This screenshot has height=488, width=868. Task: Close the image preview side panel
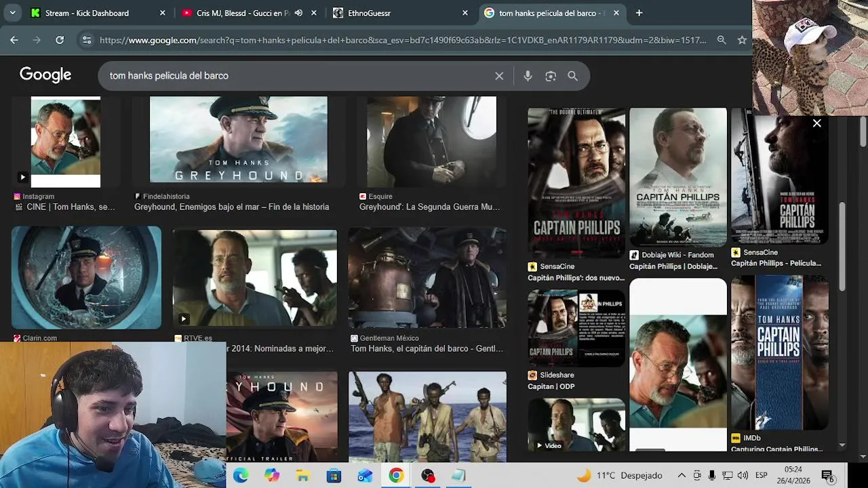[x=817, y=123]
